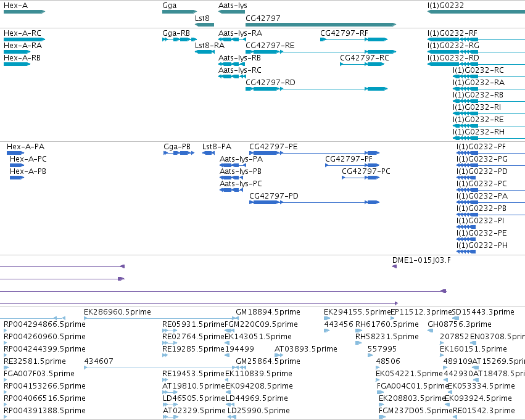
Task: Select transcript l(1)G0232-RH
Action: point(489,138)
